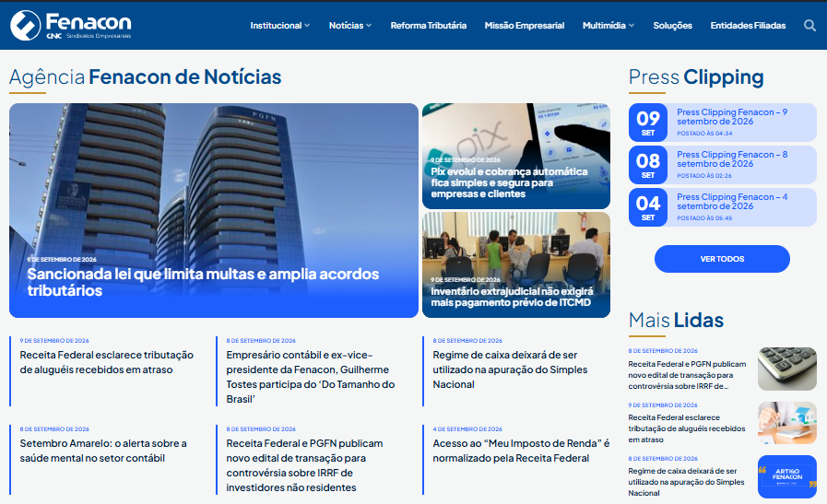Open the search magnifier icon
Screen dimensions: 827x504
point(809,25)
